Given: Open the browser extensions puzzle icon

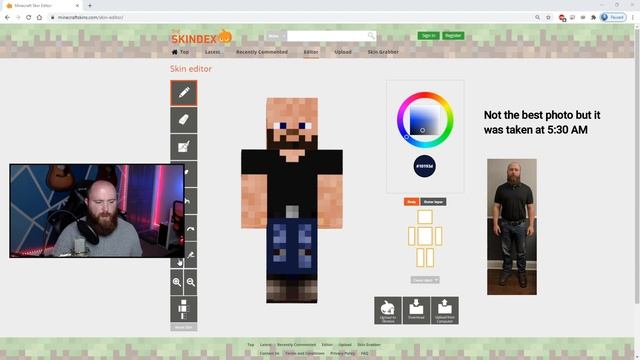Looking at the screenshot, I should [593, 18].
